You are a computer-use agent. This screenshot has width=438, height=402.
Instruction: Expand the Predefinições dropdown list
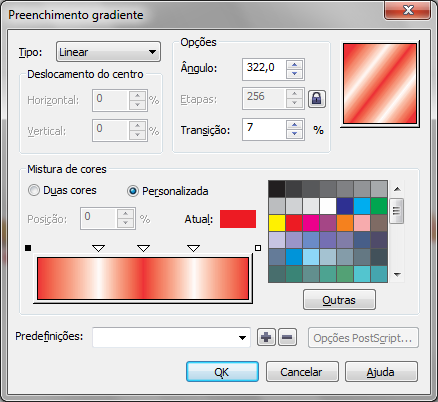point(242,338)
